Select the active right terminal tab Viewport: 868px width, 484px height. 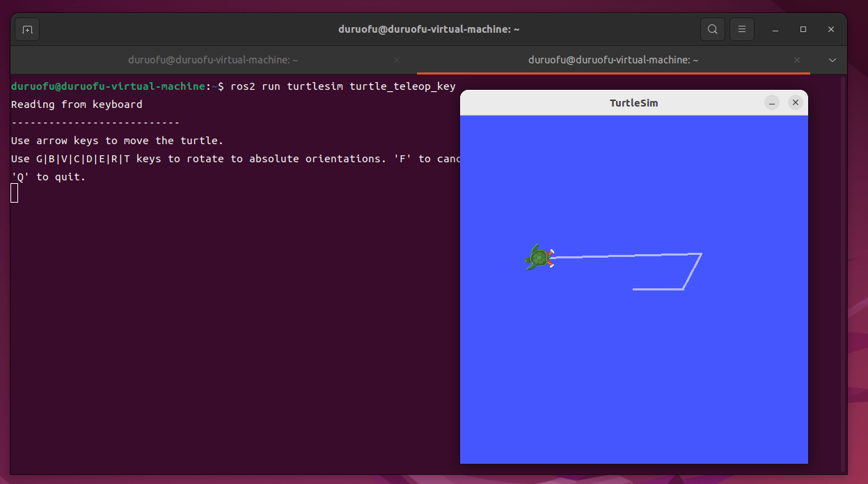(x=613, y=60)
